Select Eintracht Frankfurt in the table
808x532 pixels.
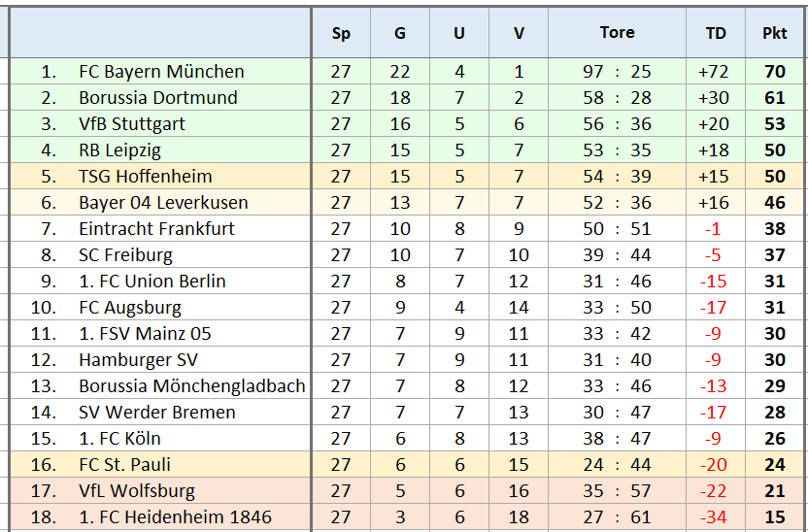[x=156, y=229]
